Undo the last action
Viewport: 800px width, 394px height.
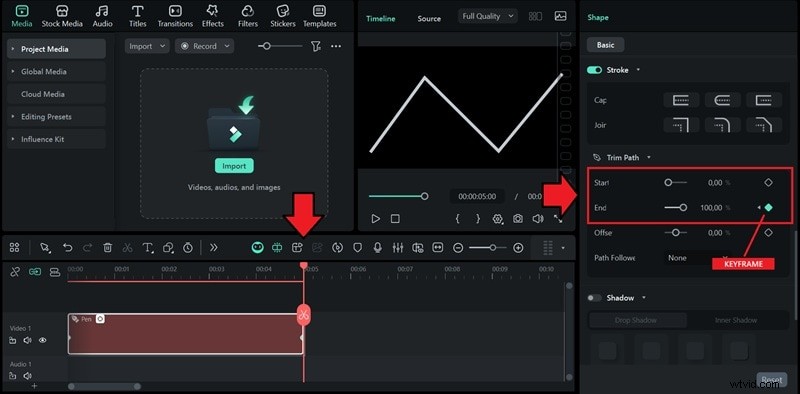(67, 248)
